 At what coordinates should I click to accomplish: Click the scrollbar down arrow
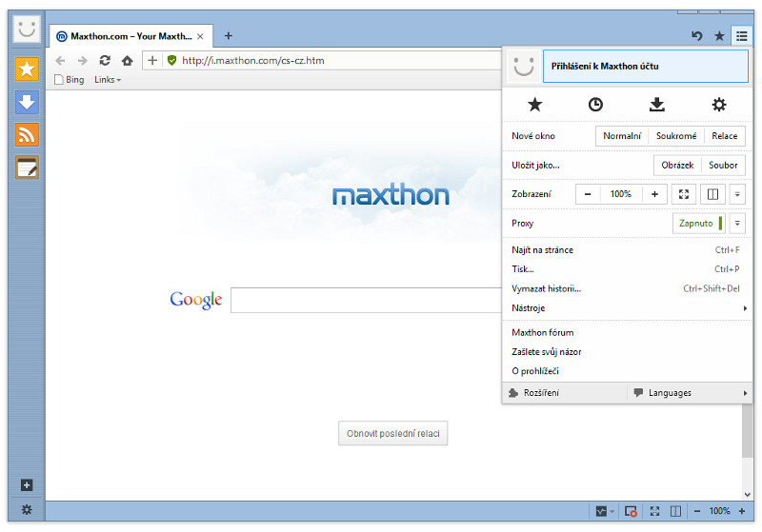point(748,495)
